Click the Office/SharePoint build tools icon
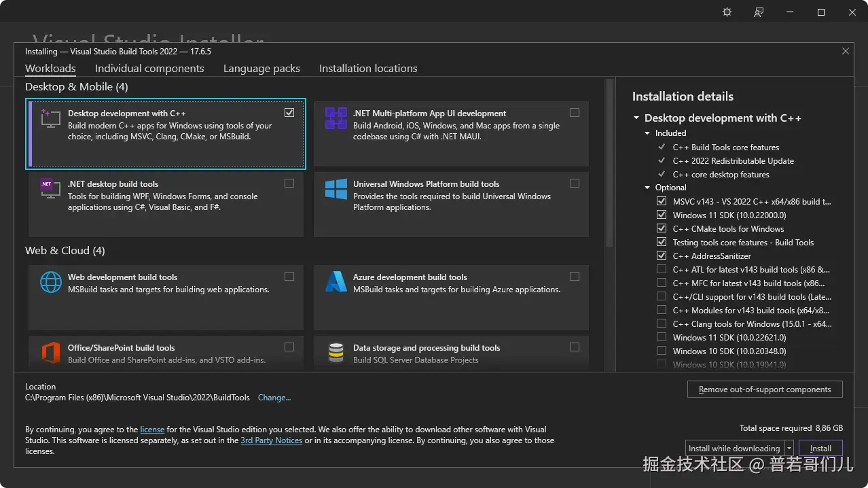The image size is (868, 488). pos(51,352)
